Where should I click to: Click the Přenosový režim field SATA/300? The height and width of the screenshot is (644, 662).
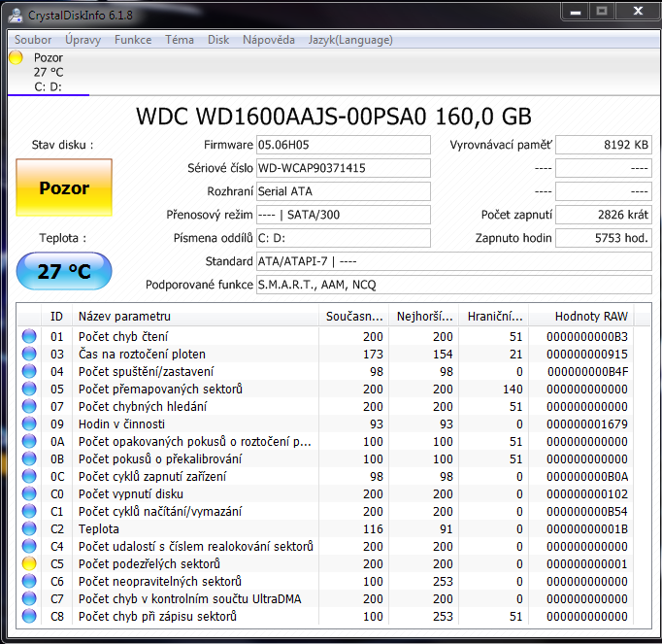tap(344, 215)
